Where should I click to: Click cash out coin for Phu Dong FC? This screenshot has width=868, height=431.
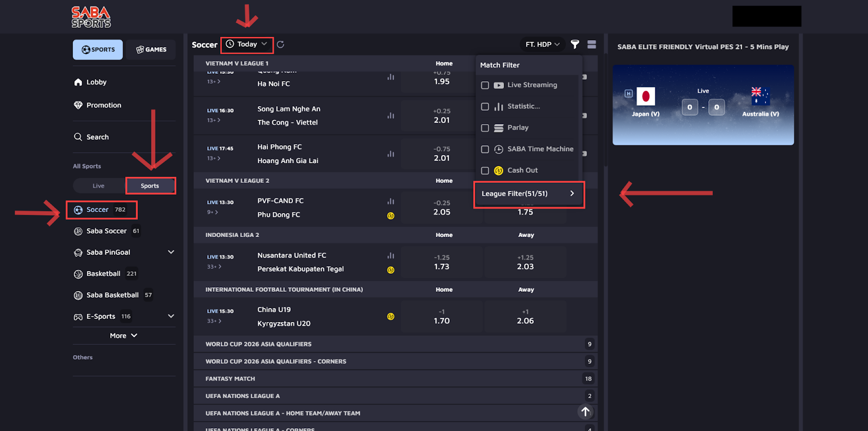[391, 216]
